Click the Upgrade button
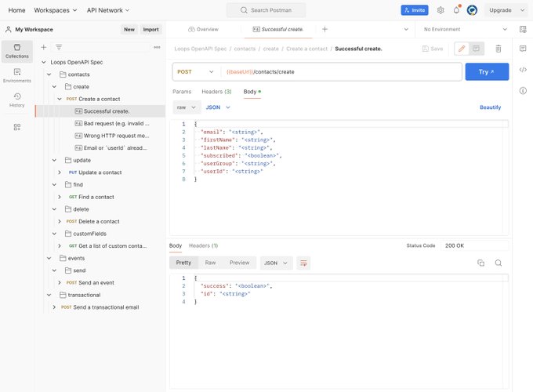The width and height of the screenshot is (533, 392). pos(500,10)
